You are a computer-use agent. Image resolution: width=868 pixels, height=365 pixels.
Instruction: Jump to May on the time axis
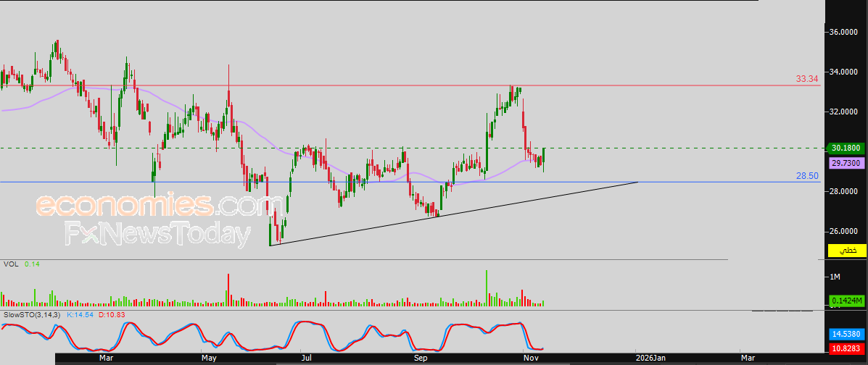point(209,358)
